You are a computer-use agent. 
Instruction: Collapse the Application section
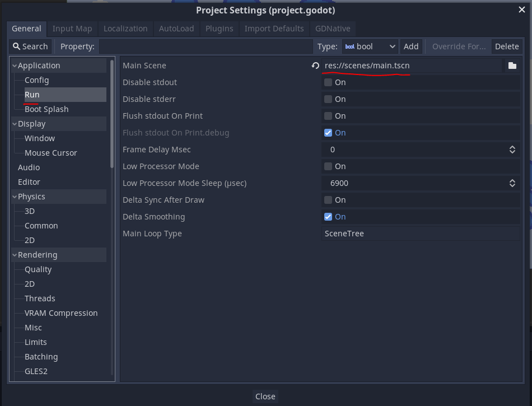coord(13,65)
